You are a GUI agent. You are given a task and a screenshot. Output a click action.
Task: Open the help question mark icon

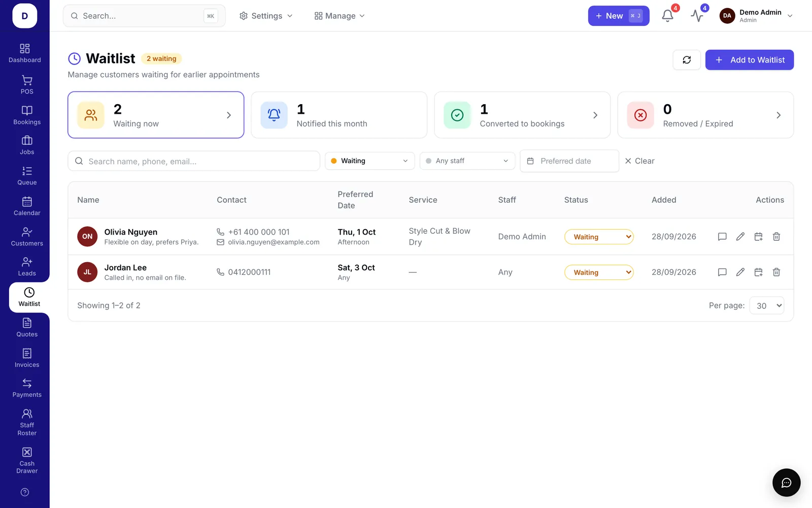25,492
